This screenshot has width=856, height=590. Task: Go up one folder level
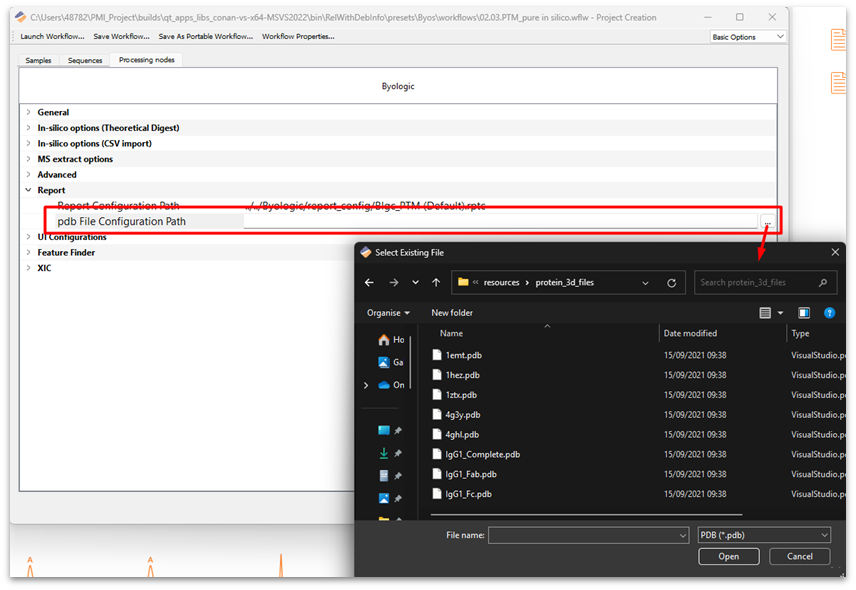436,282
